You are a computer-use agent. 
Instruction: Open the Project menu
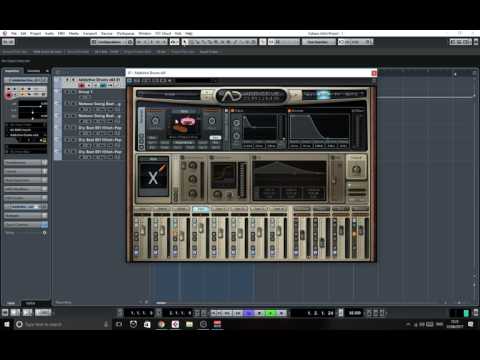35,34
